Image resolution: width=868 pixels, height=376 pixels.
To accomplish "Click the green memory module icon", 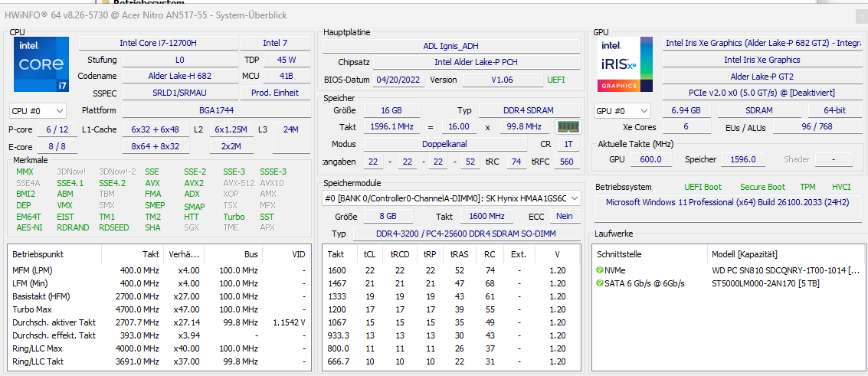I will [568, 126].
